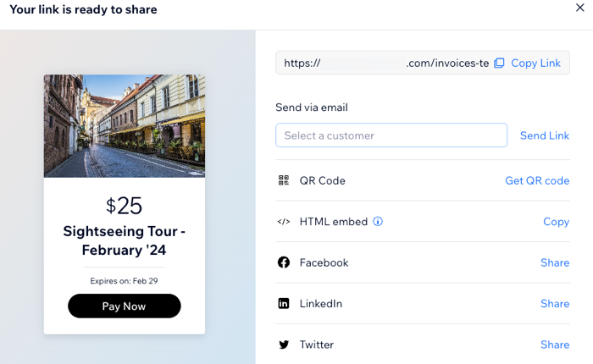Click the Copy Link button
The height and width of the screenshot is (364, 593).
click(535, 63)
